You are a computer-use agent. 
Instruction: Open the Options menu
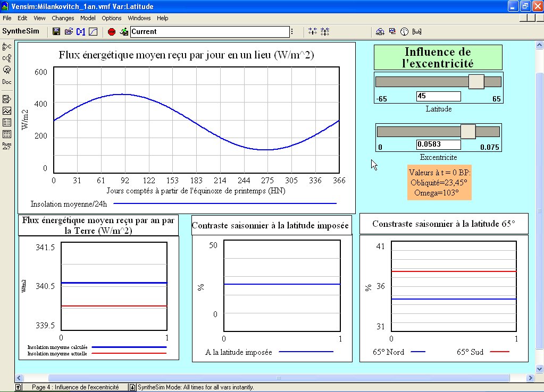pyautogui.click(x=112, y=18)
